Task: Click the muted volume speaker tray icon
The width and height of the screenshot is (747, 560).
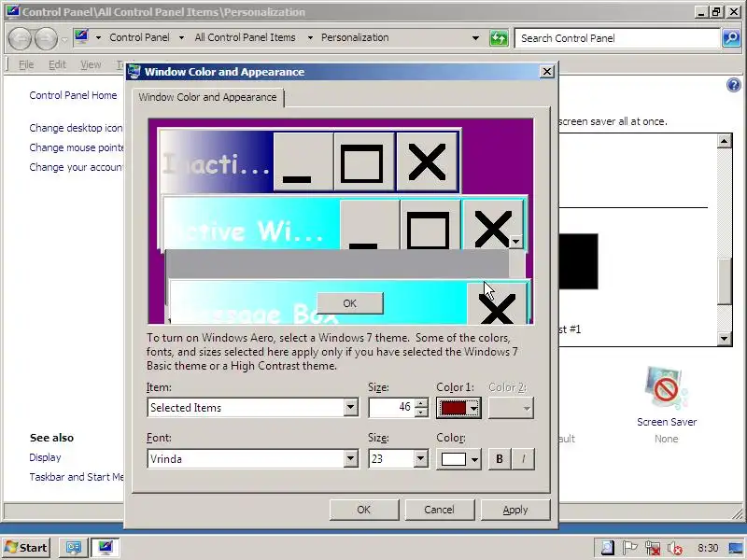Action: coord(674,548)
